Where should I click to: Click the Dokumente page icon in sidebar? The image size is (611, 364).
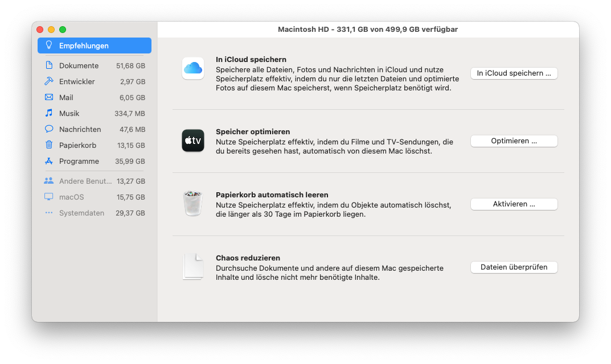coord(49,65)
